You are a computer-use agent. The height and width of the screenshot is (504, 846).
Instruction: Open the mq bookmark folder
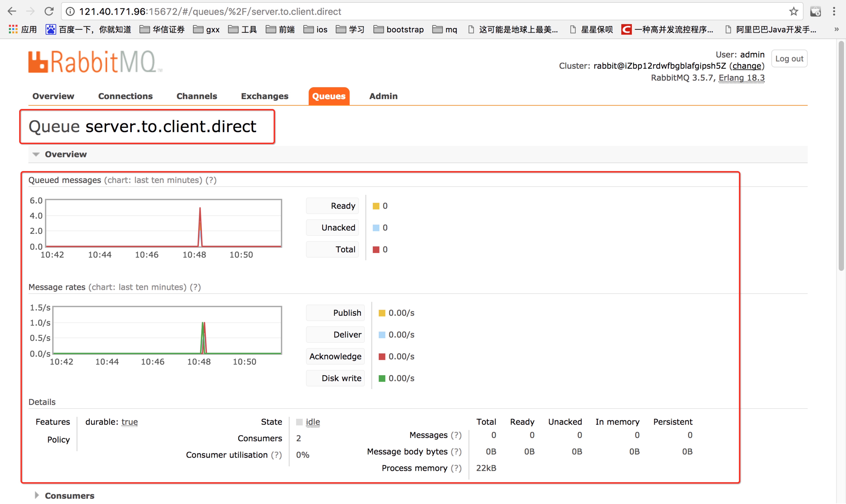pos(445,30)
